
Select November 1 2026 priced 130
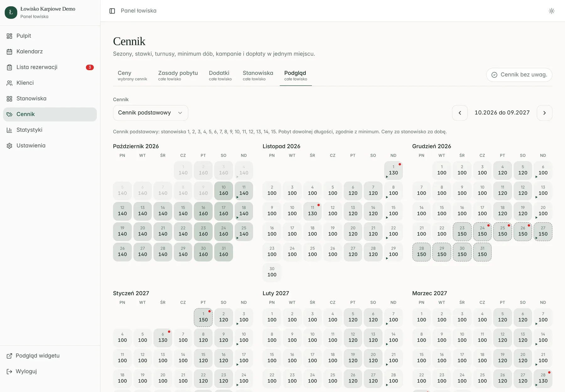tap(393, 170)
